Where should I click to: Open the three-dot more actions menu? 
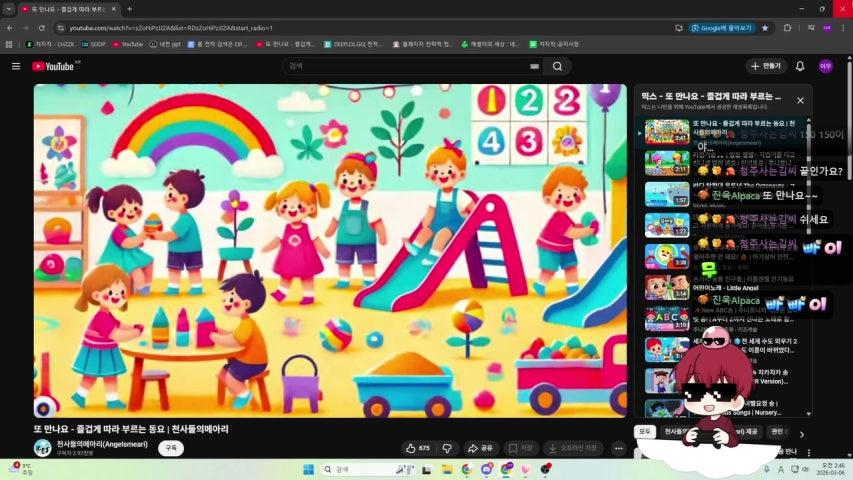(619, 449)
